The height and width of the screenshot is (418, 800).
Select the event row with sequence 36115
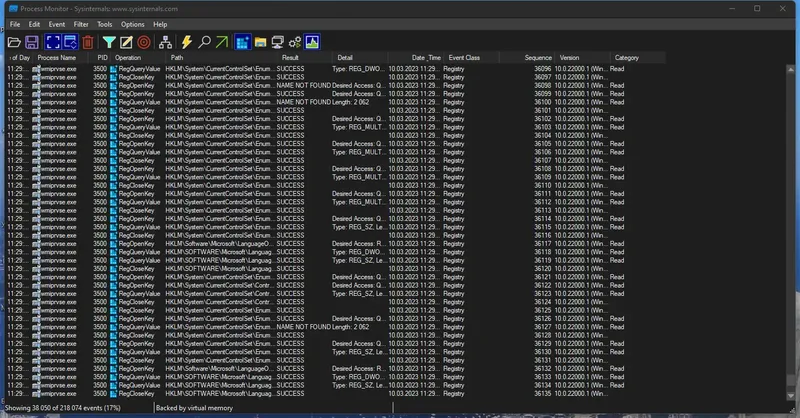(x=336, y=227)
